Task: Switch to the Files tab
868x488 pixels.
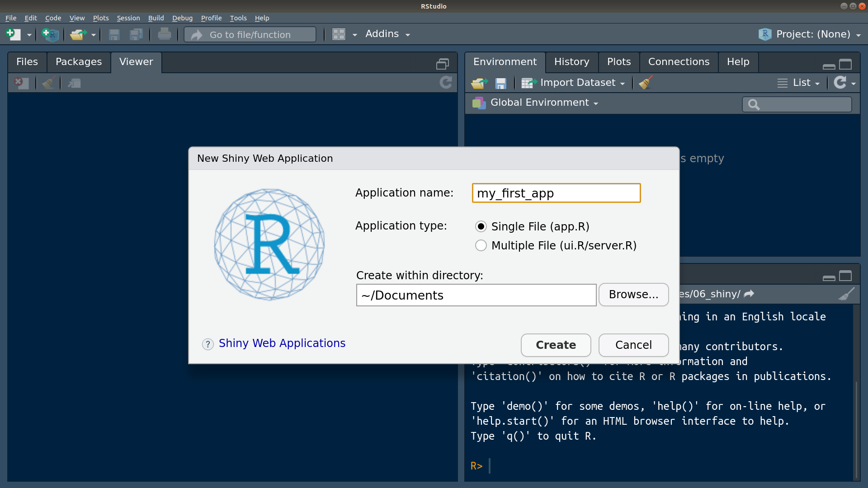Action: coord(27,62)
